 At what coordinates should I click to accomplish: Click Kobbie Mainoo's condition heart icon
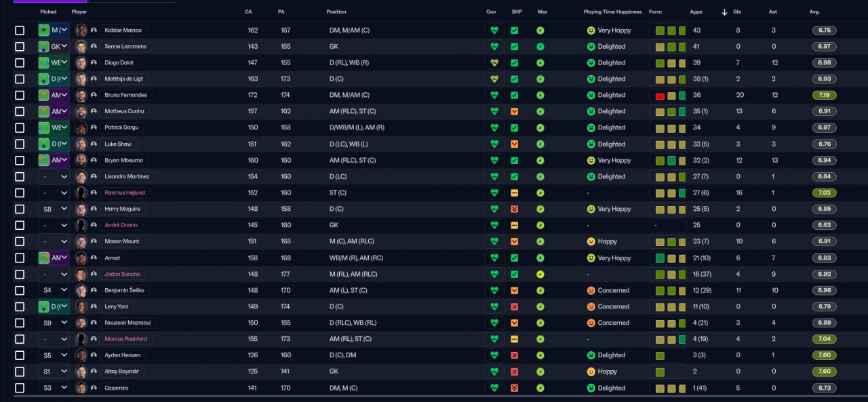(494, 31)
